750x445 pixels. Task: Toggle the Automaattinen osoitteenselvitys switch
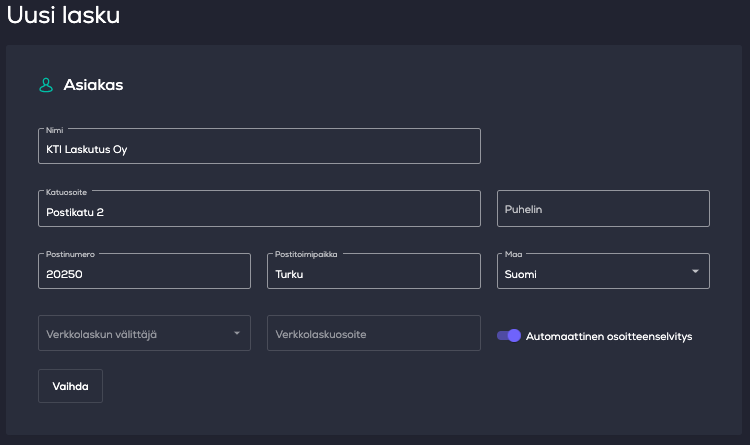[x=509, y=336]
